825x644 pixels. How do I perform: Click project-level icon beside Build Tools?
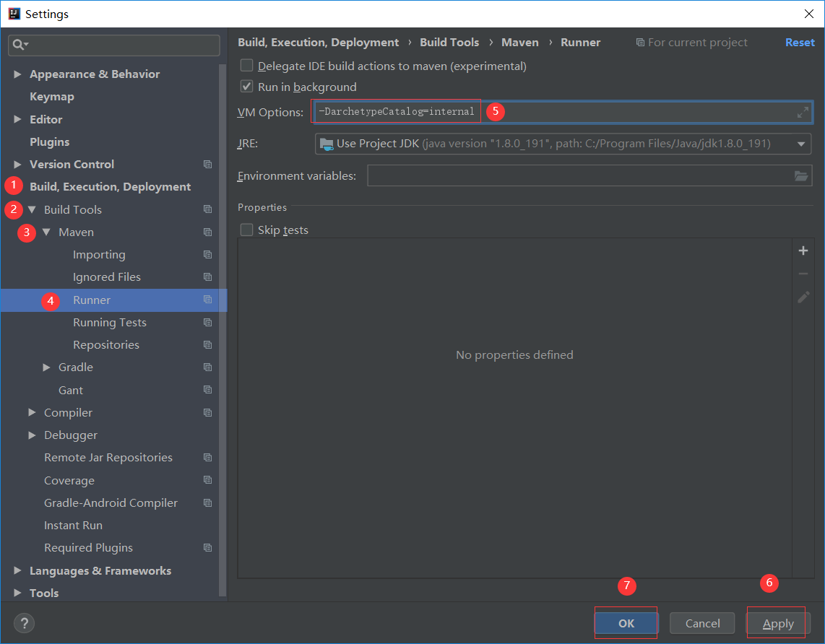208,210
